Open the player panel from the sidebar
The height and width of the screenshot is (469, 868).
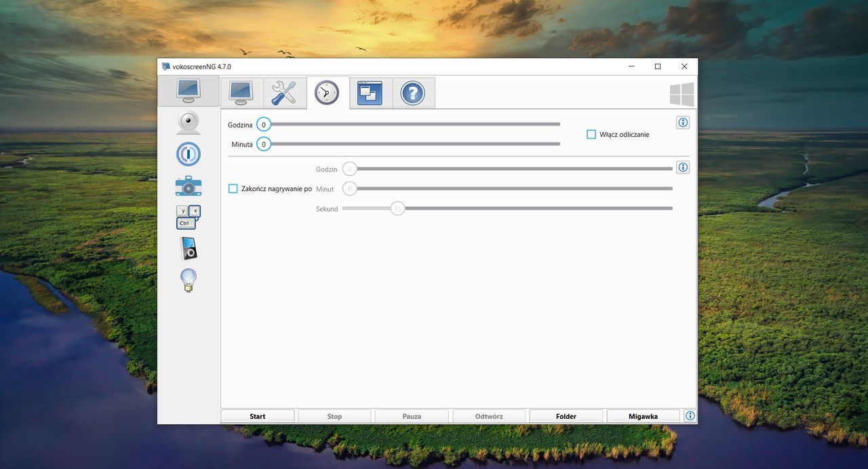tap(188, 248)
